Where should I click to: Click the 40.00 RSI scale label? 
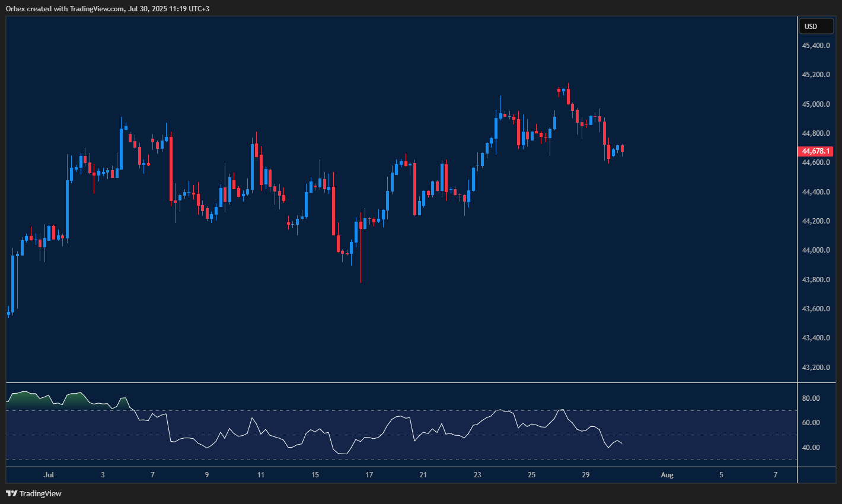(x=811, y=448)
